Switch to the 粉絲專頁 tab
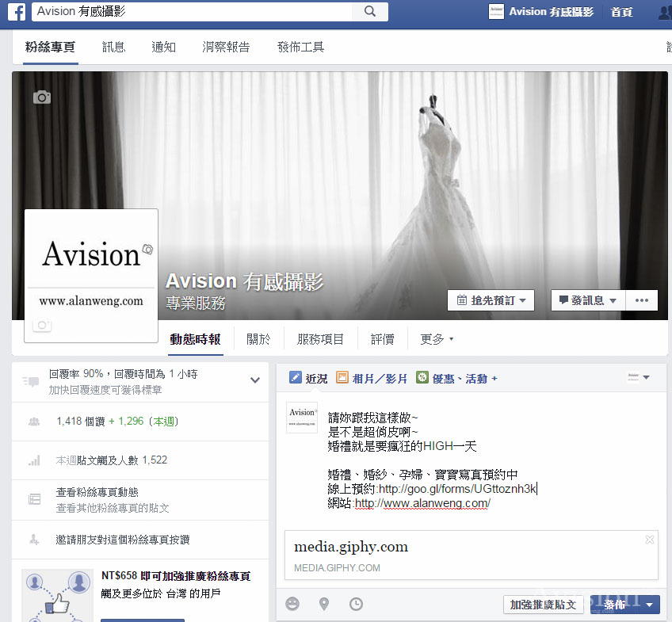The width and height of the screenshot is (672, 622). coord(50,47)
